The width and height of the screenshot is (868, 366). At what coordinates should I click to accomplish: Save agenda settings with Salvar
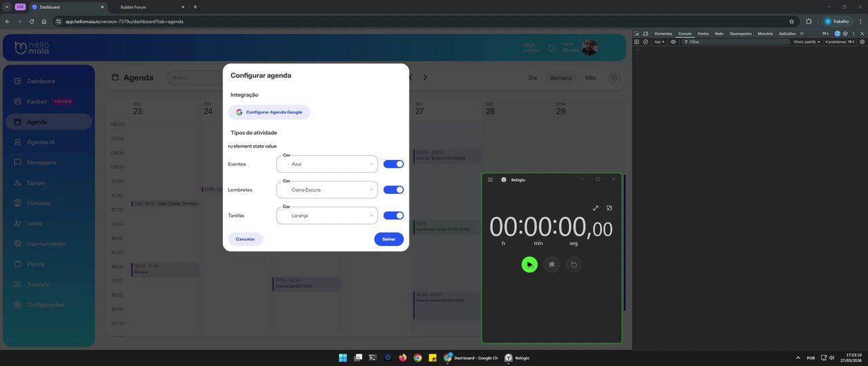pos(389,239)
